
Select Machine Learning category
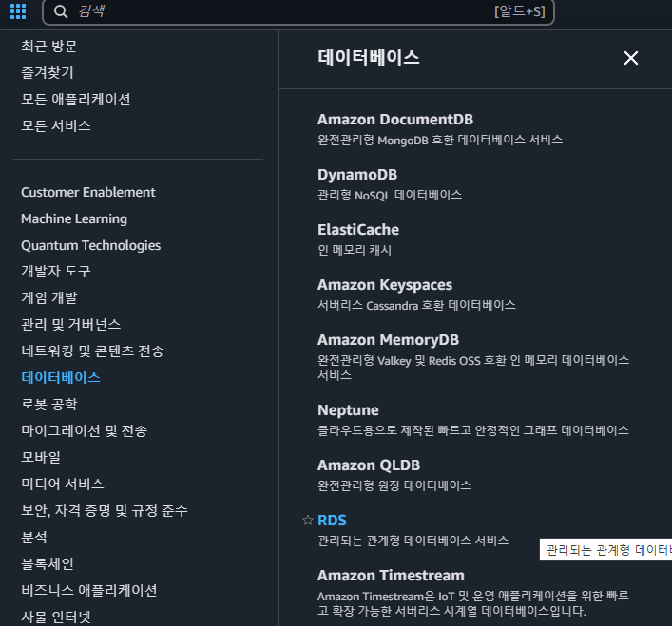click(74, 218)
